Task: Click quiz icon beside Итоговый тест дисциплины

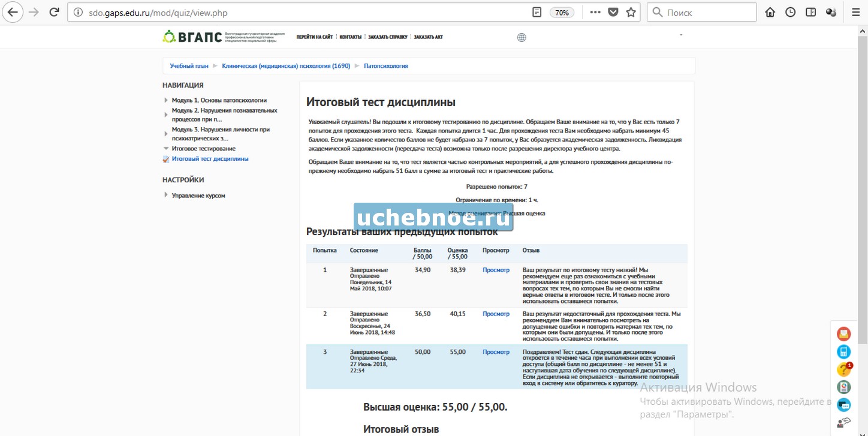Action: pyautogui.click(x=166, y=159)
